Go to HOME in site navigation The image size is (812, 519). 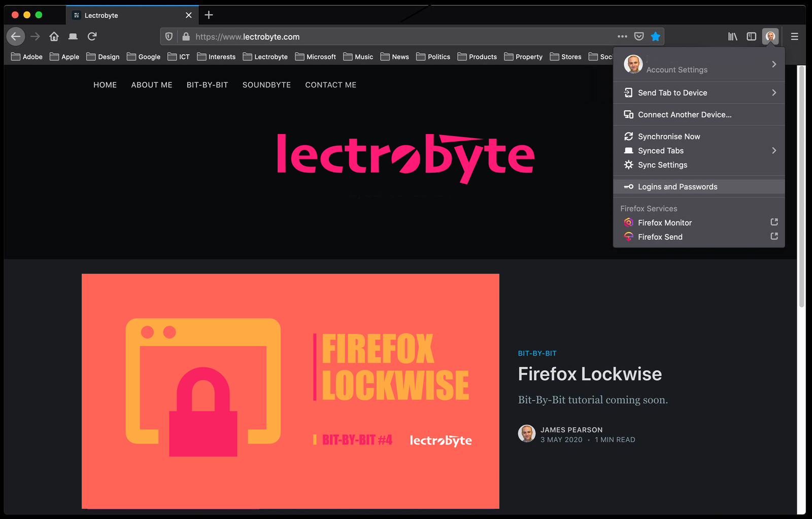pyautogui.click(x=105, y=85)
